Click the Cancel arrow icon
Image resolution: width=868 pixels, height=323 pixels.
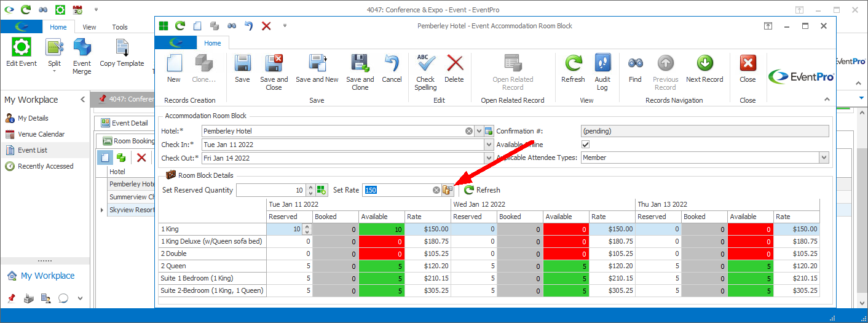click(392, 64)
